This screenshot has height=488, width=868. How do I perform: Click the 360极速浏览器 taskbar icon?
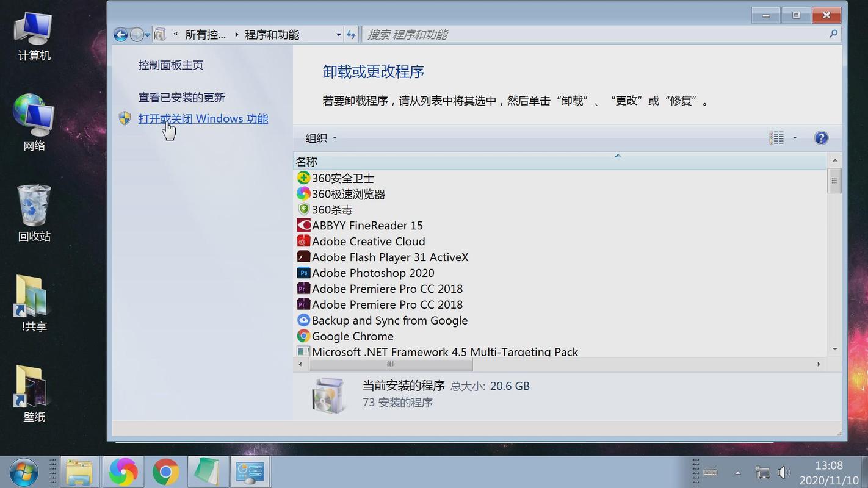coord(123,471)
